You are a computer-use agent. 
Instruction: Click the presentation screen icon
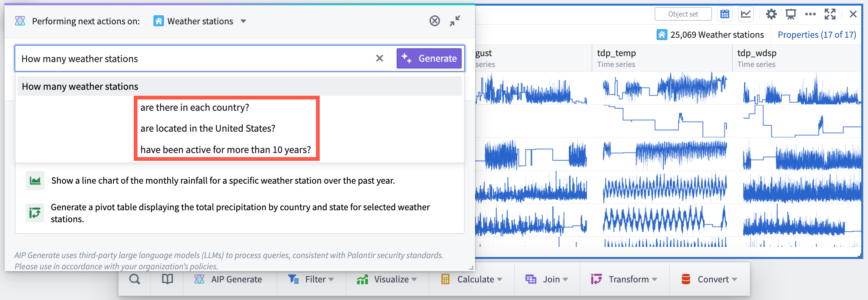click(x=791, y=14)
